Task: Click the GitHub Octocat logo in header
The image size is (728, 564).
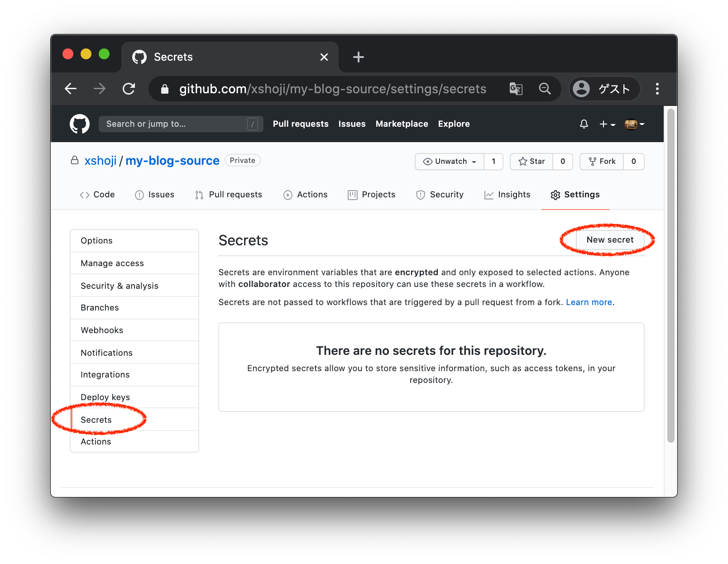Action: coord(80,124)
